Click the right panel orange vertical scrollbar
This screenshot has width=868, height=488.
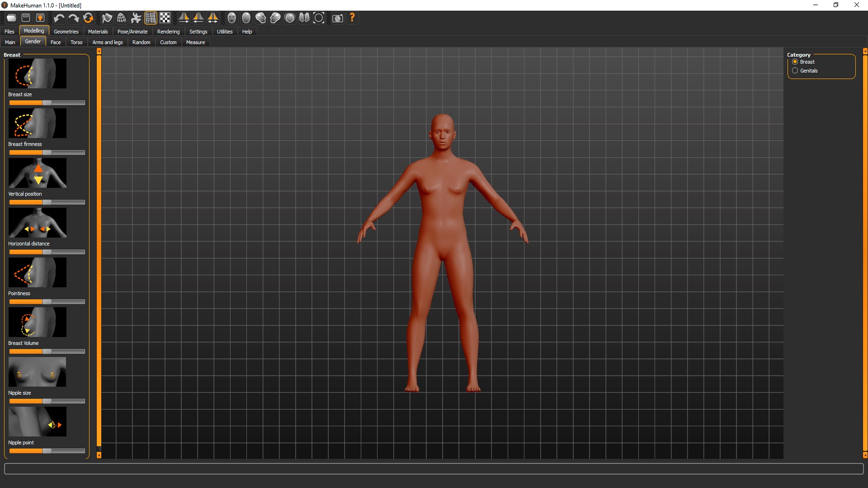click(x=865, y=253)
